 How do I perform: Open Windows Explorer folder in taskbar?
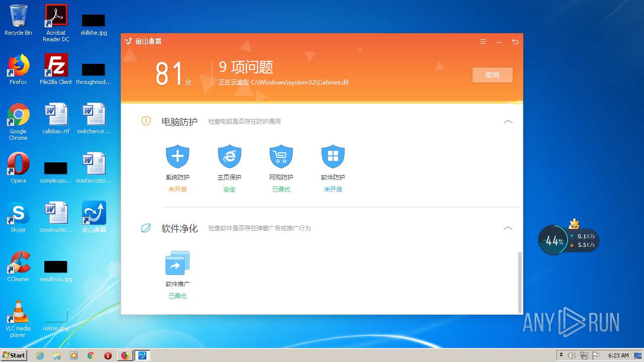(57, 355)
